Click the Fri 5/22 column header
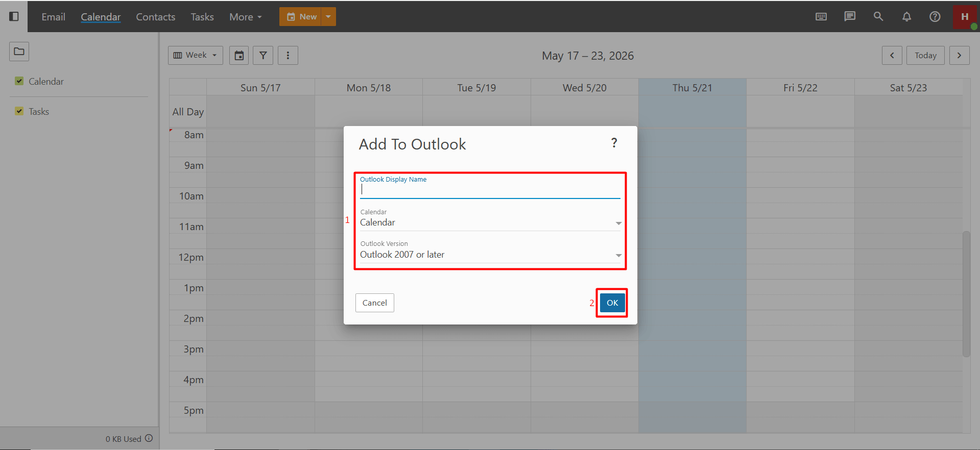The image size is (980, 450). [800, 88]
